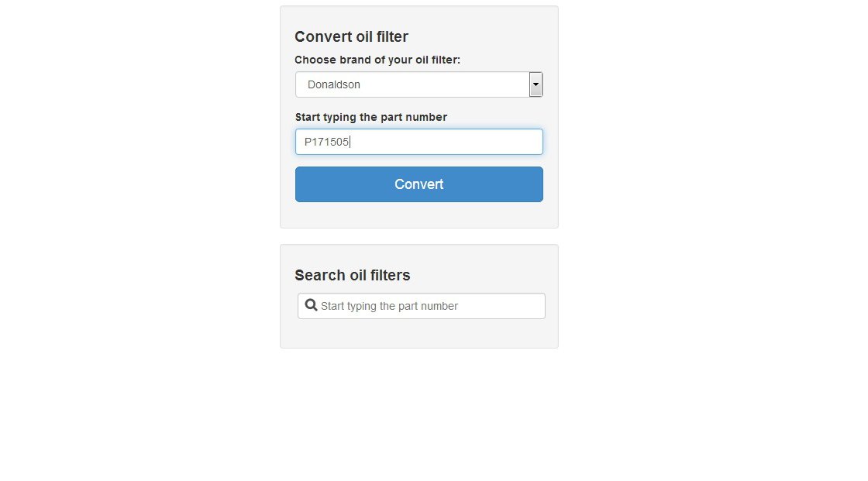
Task: Click the "Search oil filters" heading
Action: click(x=353, y=275)
